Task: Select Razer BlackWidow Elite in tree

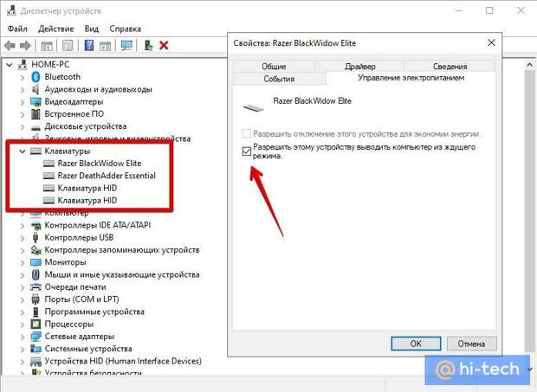Action: pyautogui.click(x=100, y=164)
